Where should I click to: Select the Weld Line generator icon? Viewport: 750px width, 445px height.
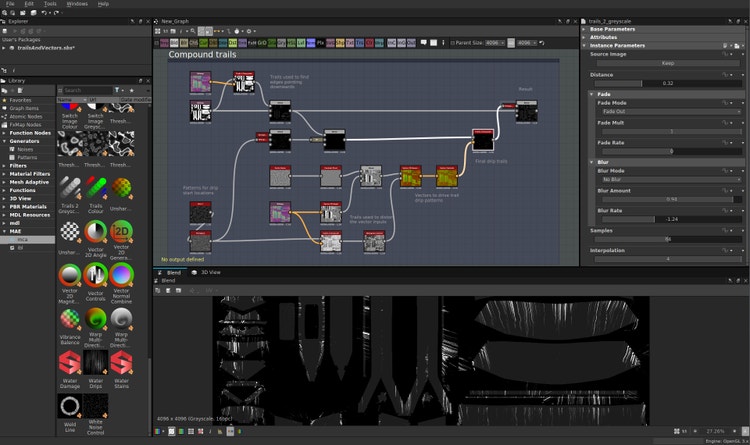coord(68,405)
